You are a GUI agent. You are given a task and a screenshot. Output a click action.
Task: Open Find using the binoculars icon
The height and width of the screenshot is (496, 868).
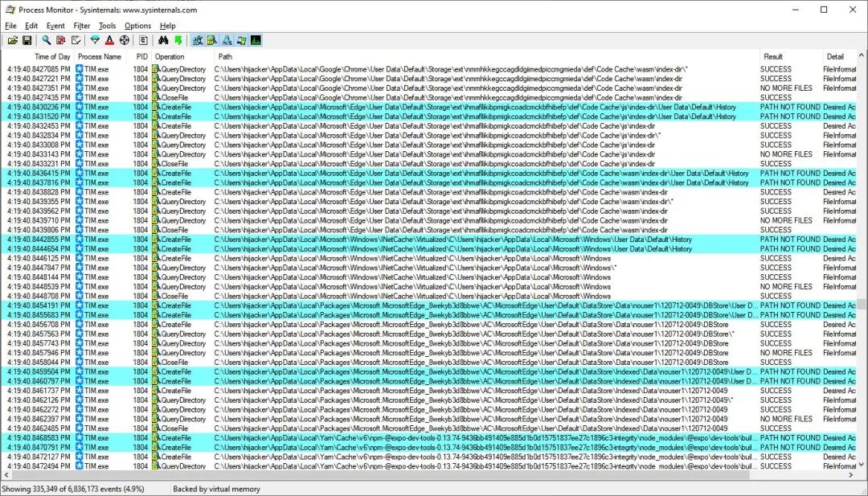tap(163, 40)
